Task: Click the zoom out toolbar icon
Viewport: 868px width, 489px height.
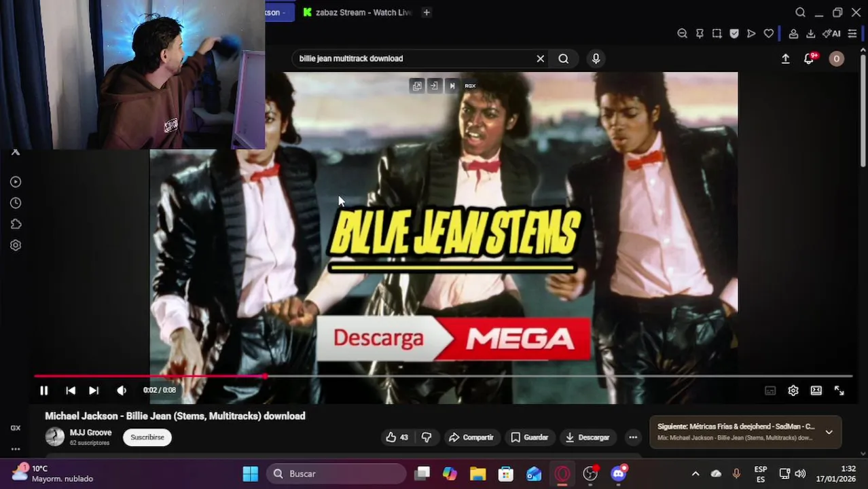Action: coord(683,34)
